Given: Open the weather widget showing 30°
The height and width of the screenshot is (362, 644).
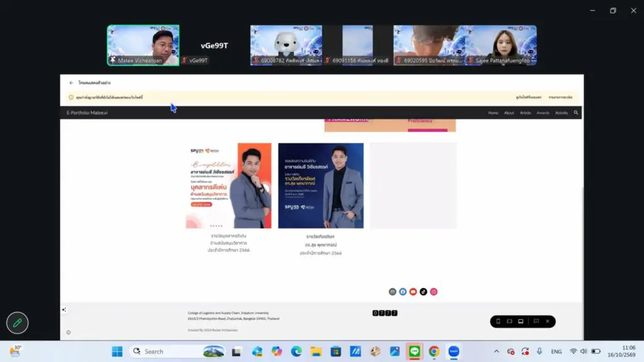Looking at the screenshot, I should [16, 351].
